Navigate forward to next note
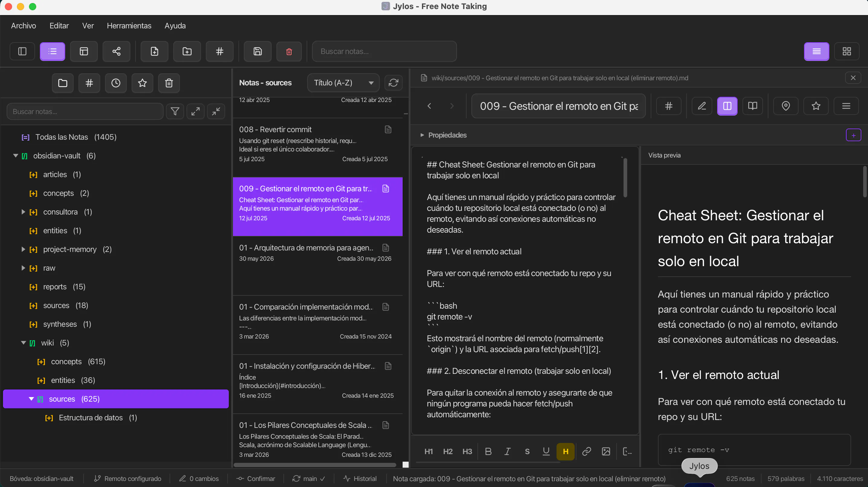868x487 pixels. point(452,106)
